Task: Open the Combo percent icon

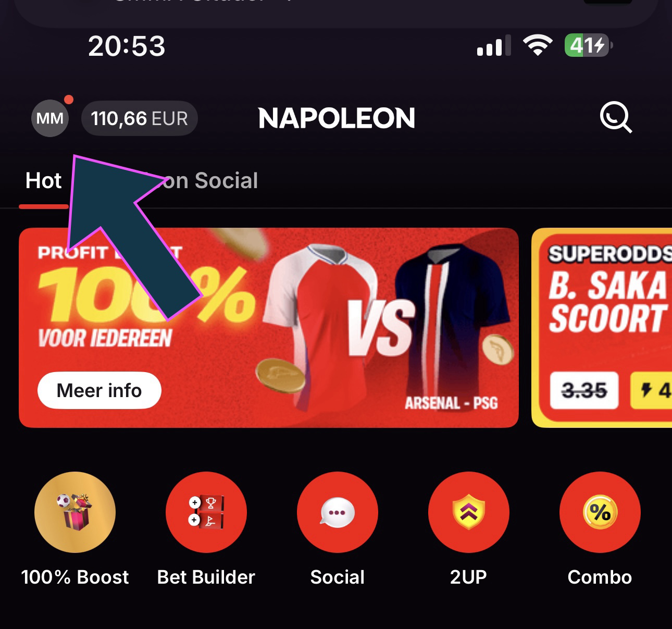Action: (600, 512)
